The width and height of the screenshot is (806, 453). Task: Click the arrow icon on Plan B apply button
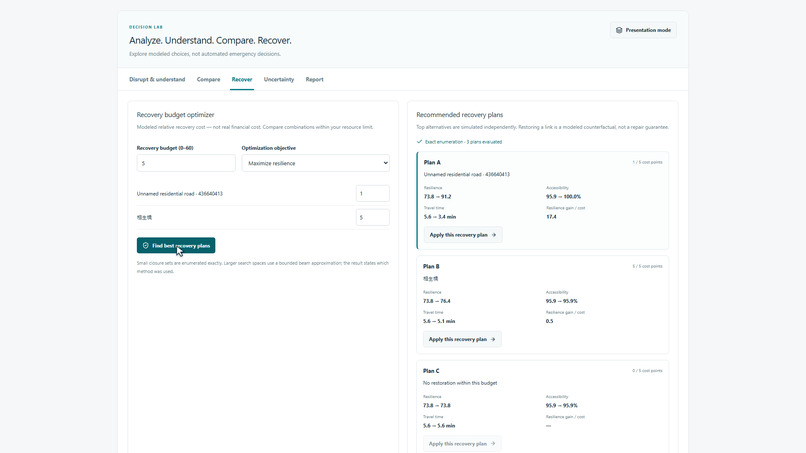coord(492,339)
